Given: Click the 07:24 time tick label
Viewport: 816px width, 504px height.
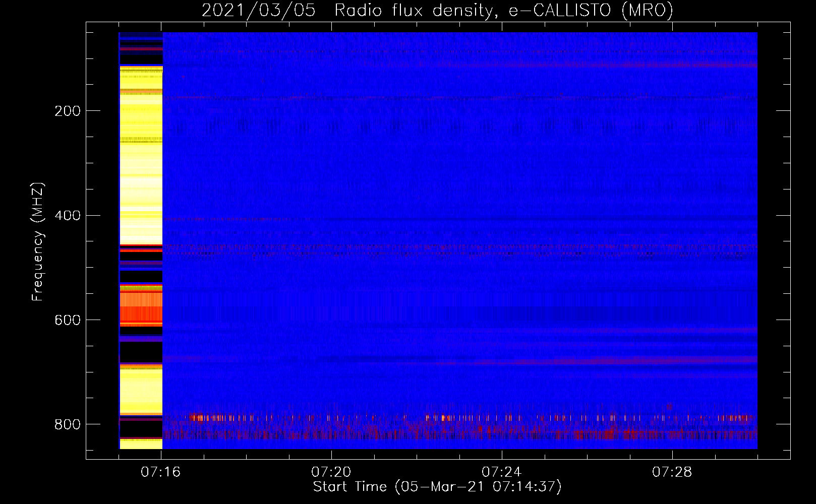Looking at the screenshot, I should (x=502, y=472).
